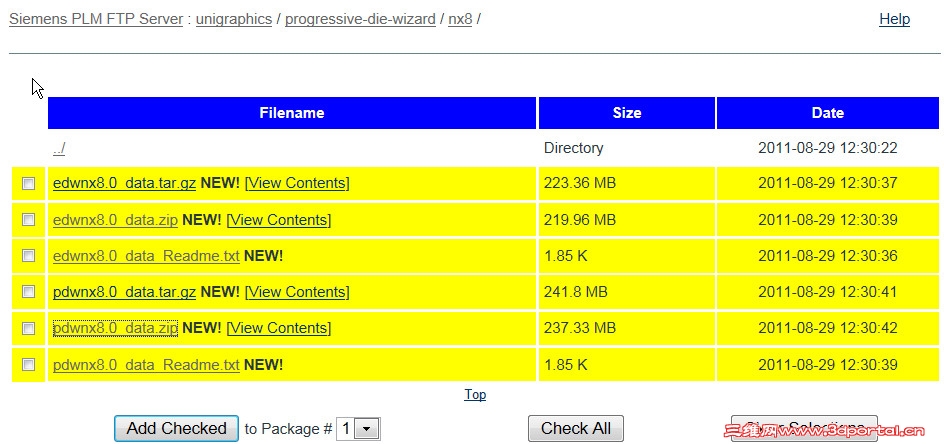Open the Help link

pos(894,19)
